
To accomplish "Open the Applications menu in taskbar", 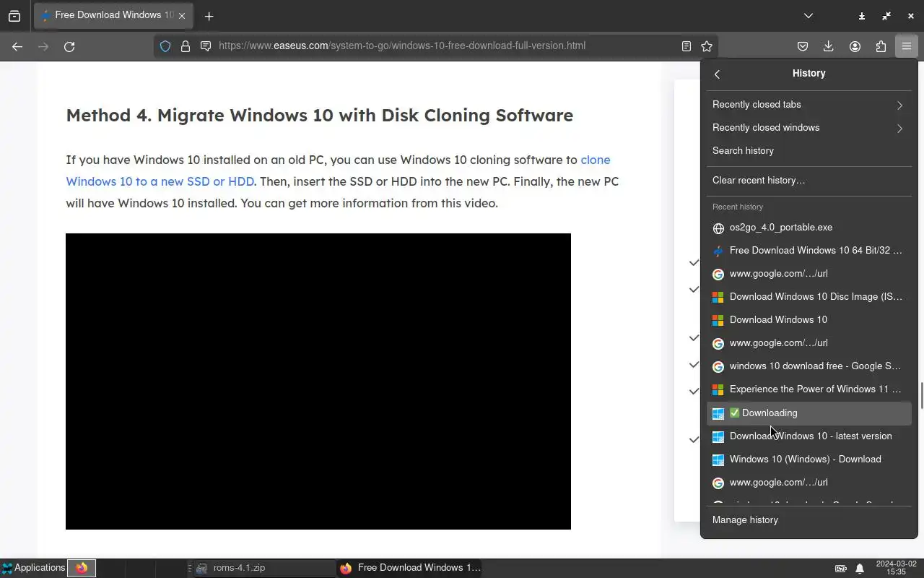I will 33,568.
